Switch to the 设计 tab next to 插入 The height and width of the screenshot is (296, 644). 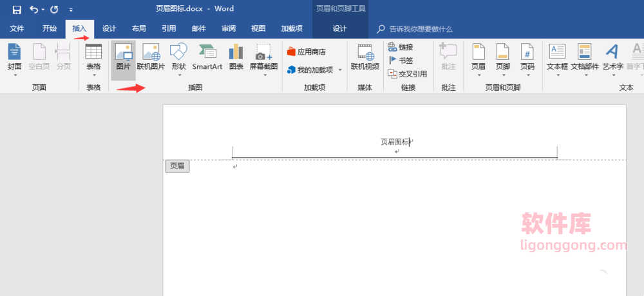click(109, 29)
